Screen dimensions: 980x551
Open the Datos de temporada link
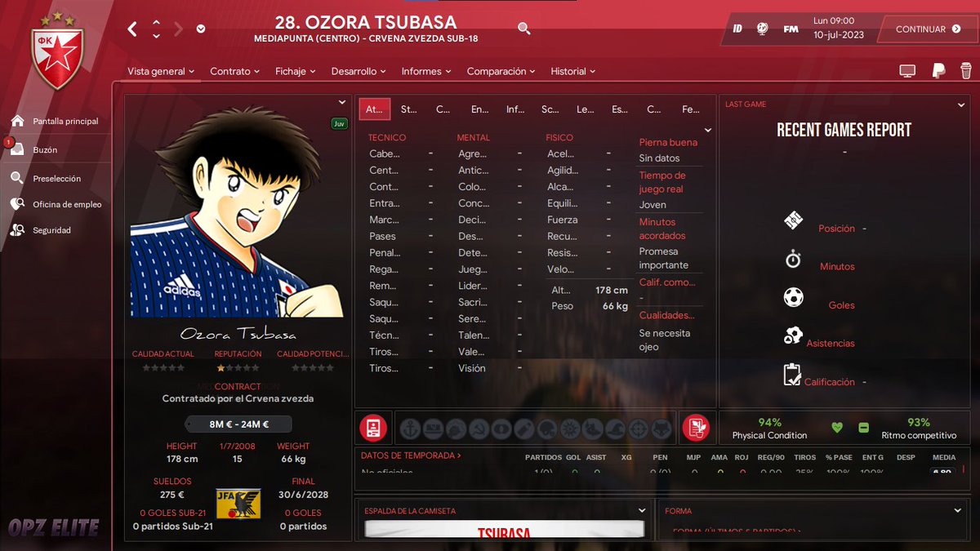click(x=411, y=455)
